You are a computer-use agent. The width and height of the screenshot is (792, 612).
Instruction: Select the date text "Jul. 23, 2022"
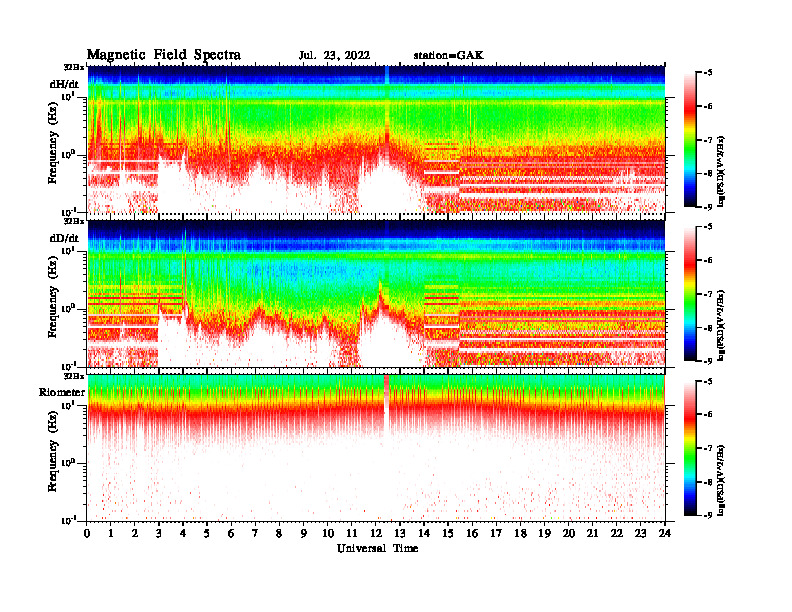pyautogui.click(x=334, y=56)
